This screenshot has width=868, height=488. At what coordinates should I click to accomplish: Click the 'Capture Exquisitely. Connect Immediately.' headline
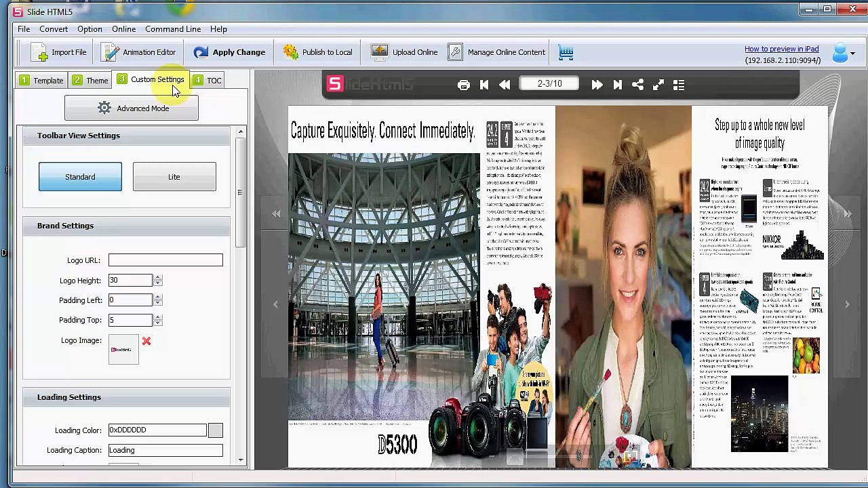point(382,131)
